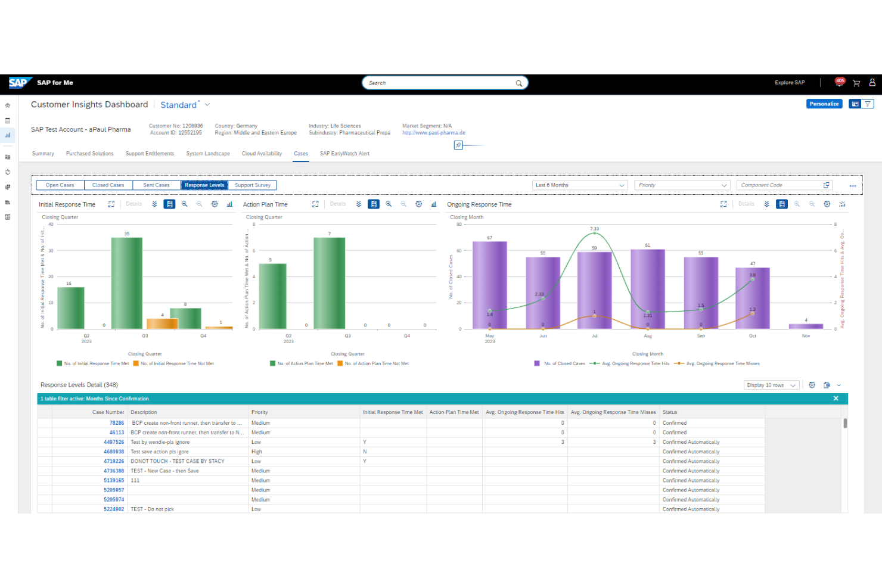
Task: Select the Open Cases segment
Action: tap(60, 185)
